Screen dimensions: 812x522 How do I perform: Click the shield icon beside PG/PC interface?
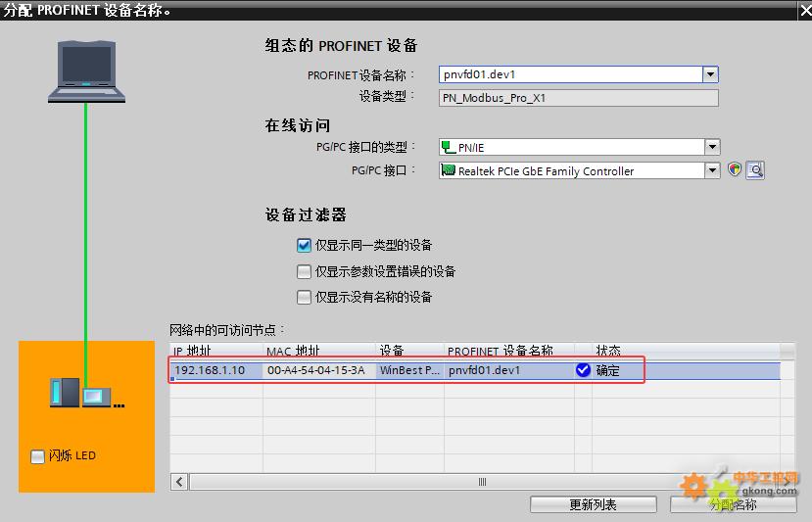(x=735, y=170)
